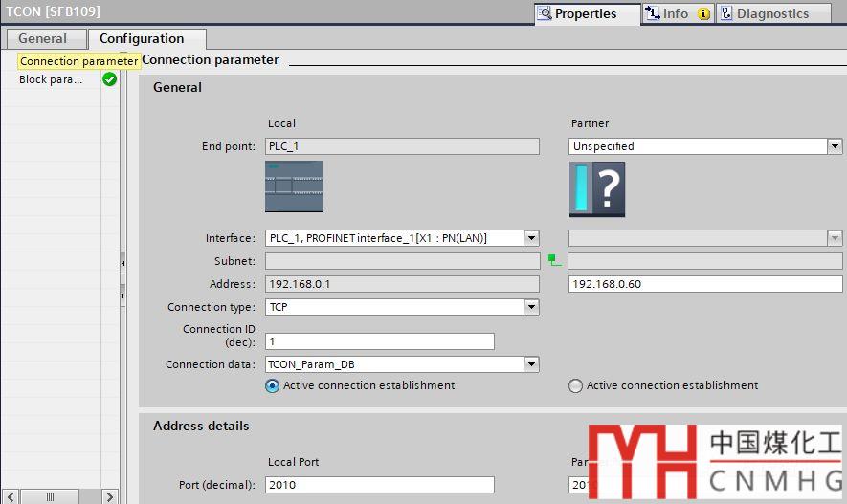Click the Diagnostics tab icon
The image size is (847, 504).
point(726,13)
